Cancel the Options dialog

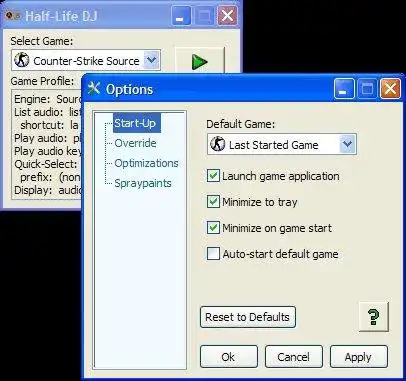294,357
